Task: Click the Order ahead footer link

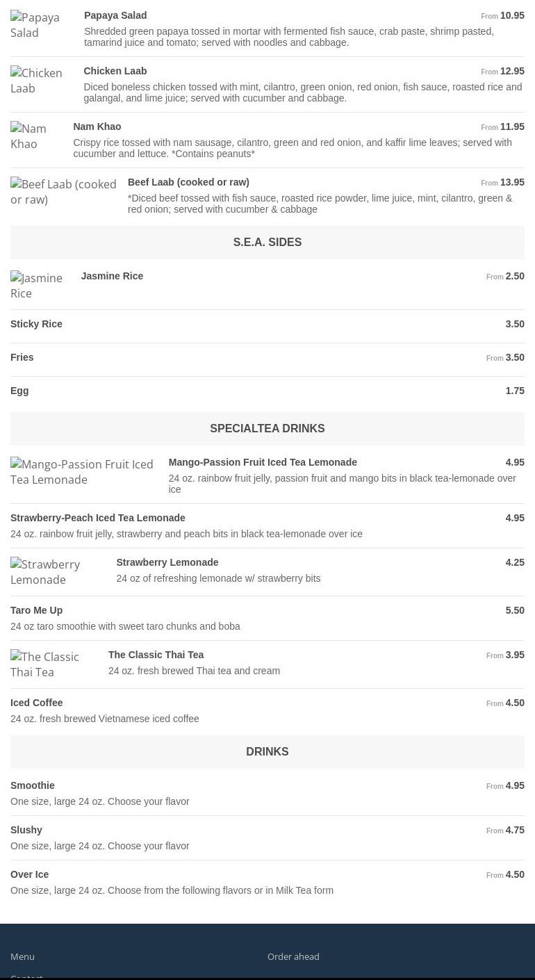Action: 293,956
